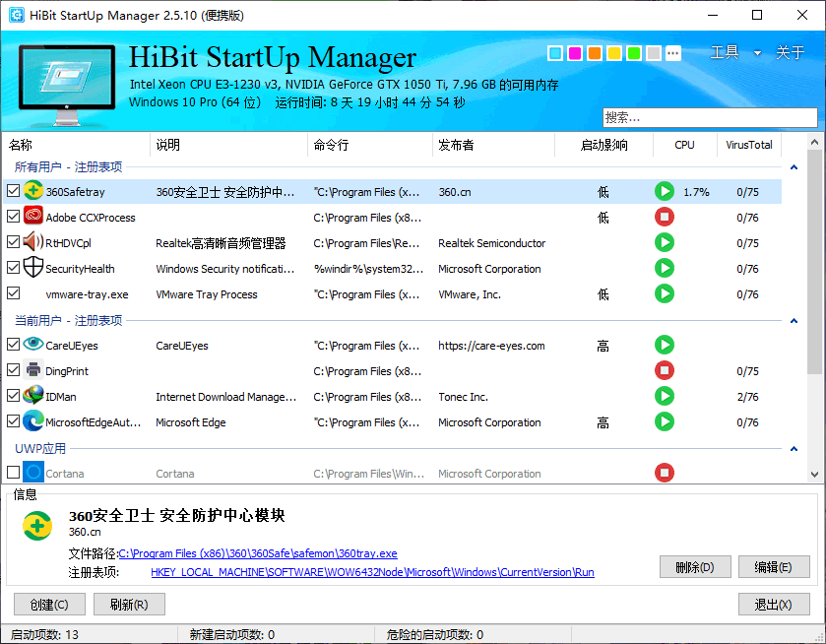Select the orange theme color swatch

(x=595, y=53)
